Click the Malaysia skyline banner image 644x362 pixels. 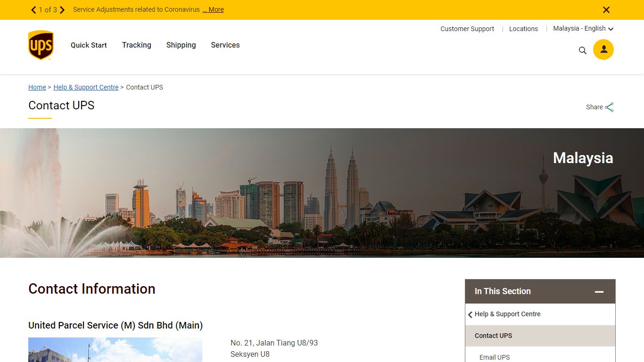click(322, 193)
